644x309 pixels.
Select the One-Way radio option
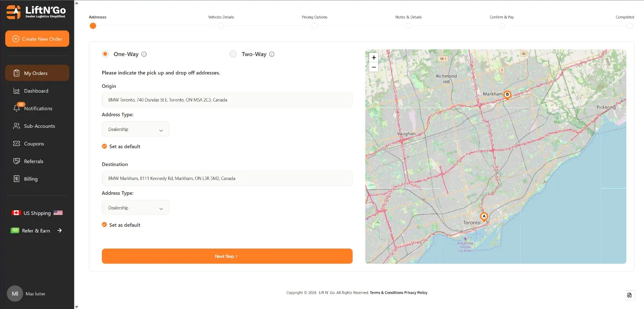point(105,54)
